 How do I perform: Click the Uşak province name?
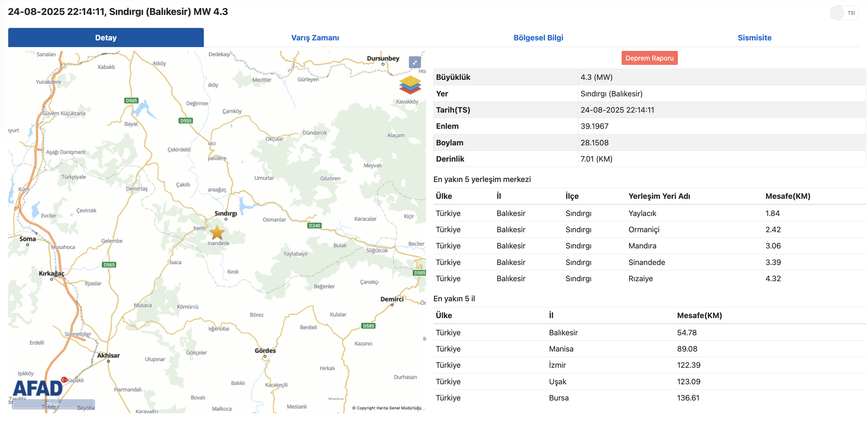[557, 382]
